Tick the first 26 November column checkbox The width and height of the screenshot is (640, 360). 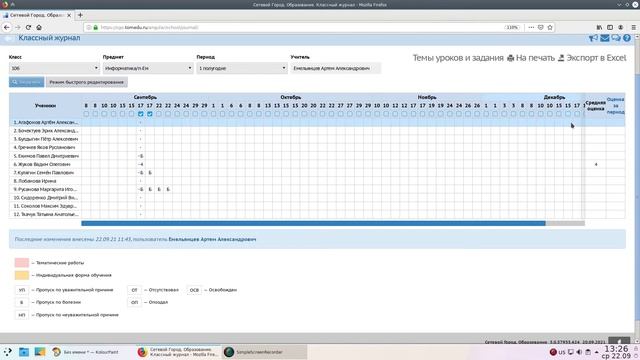(x=468, y=114)
